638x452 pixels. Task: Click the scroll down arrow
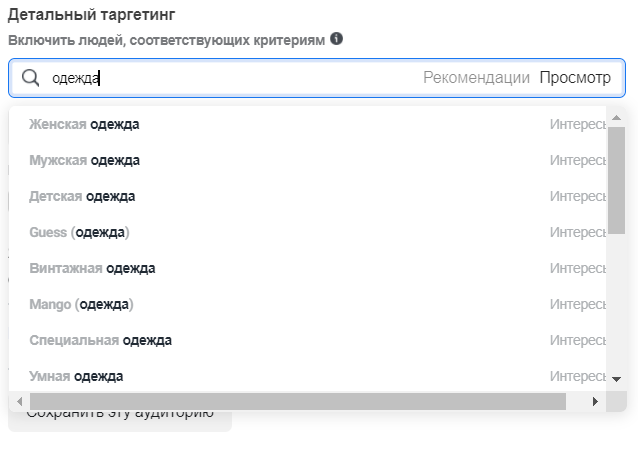coord(616,379)
